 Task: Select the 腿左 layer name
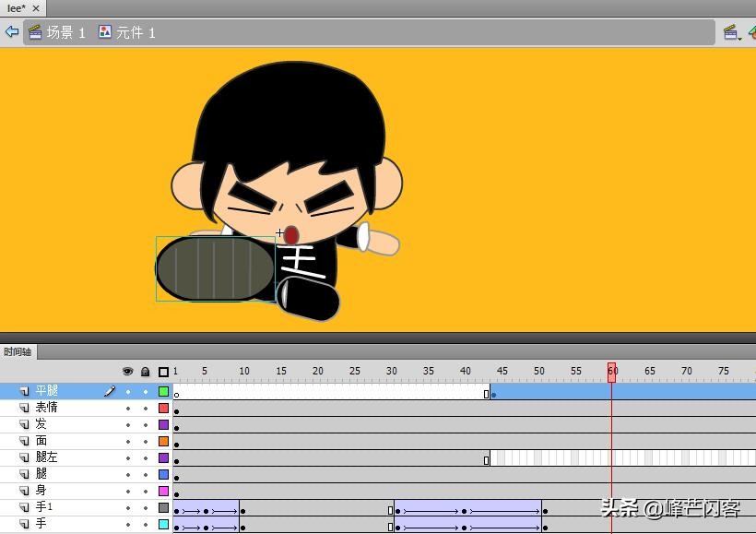point(46,457)
